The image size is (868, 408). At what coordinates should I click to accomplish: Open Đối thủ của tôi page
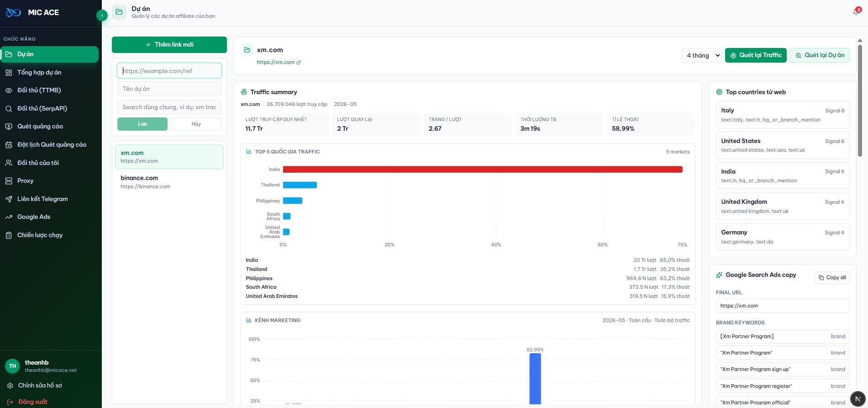(49, 163)
